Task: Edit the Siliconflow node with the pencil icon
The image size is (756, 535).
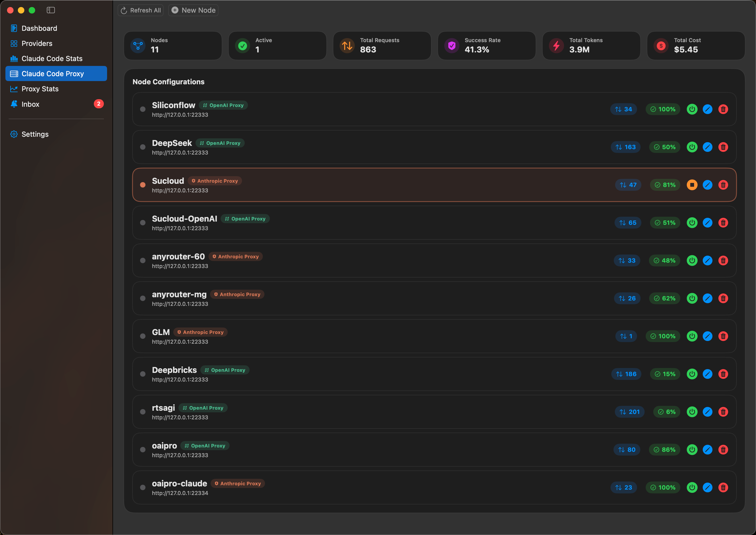Action: [708, 109]
